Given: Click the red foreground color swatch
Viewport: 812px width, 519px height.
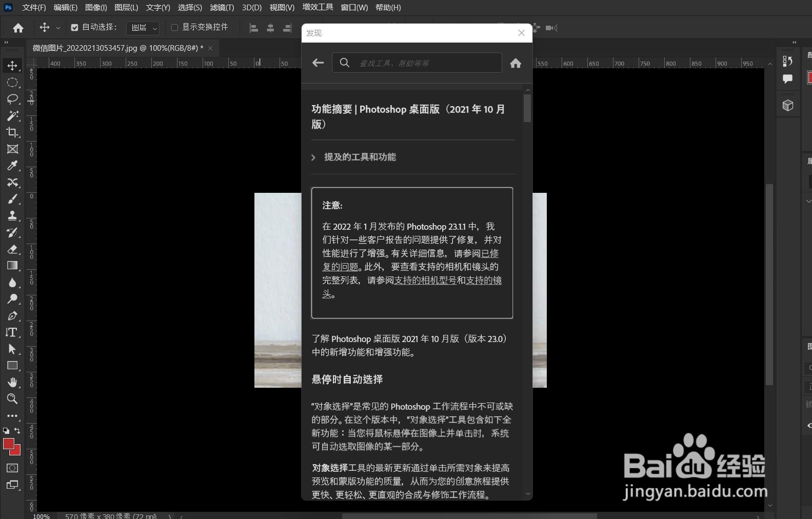Looking at the screenshot, I should [x=9, y=444].
